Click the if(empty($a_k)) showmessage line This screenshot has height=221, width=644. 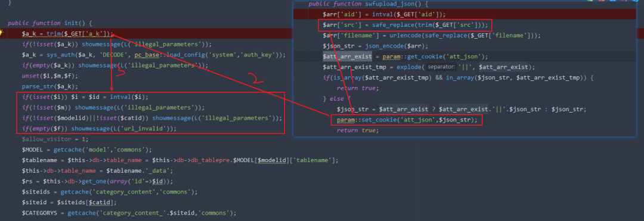[115, 65]
